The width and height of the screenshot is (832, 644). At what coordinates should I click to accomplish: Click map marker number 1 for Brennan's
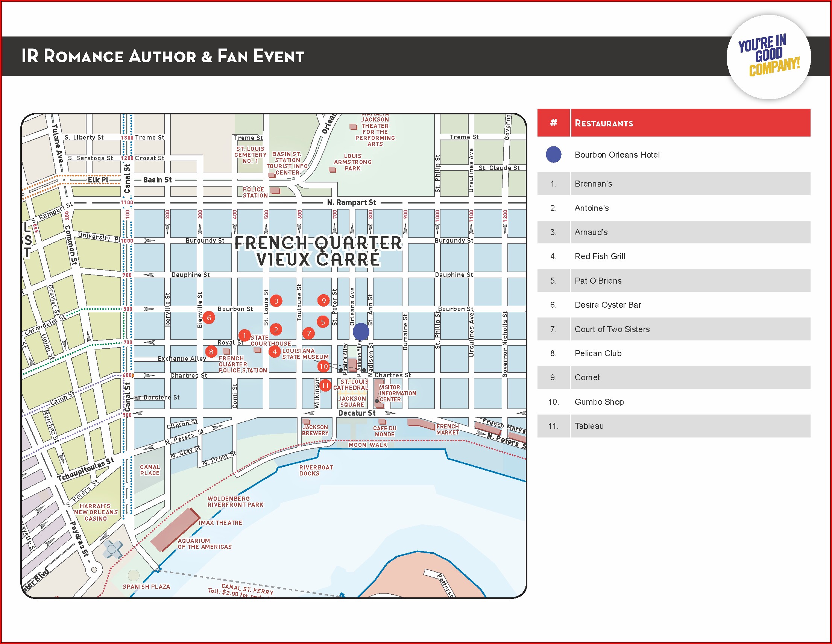pos(244,335)
